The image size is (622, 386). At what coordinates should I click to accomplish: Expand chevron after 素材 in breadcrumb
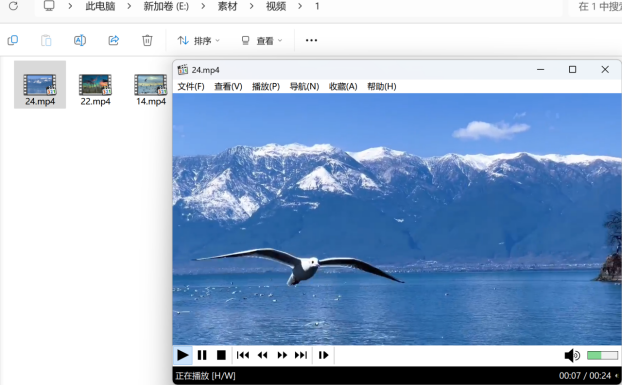(251, 6)
